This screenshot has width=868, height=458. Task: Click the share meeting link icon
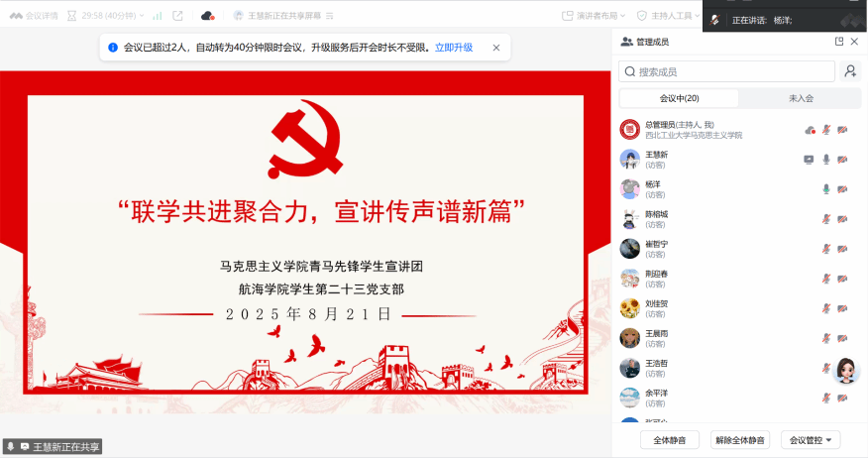coord(177,16)
